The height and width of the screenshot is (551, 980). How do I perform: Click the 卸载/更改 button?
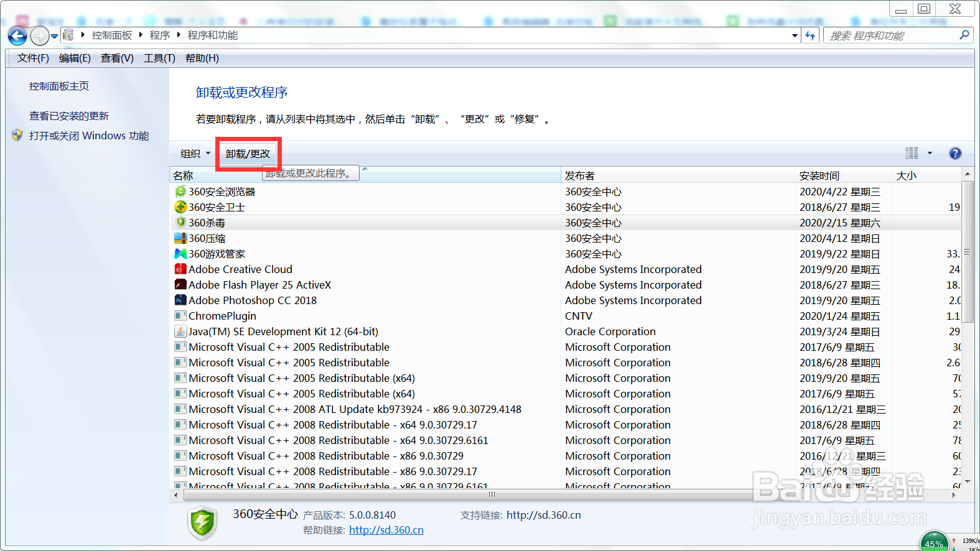point(248,154)
